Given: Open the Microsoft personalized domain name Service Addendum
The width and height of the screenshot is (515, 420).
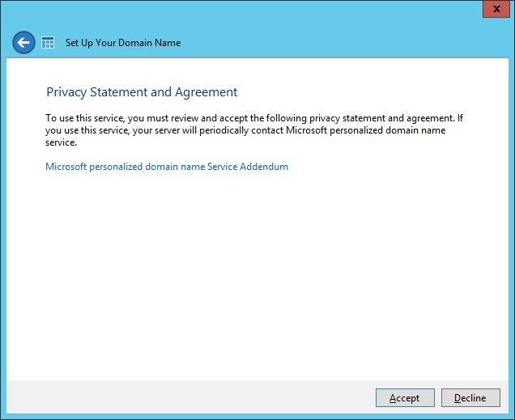Looking at the screenshot, I should tap(167, 167).
